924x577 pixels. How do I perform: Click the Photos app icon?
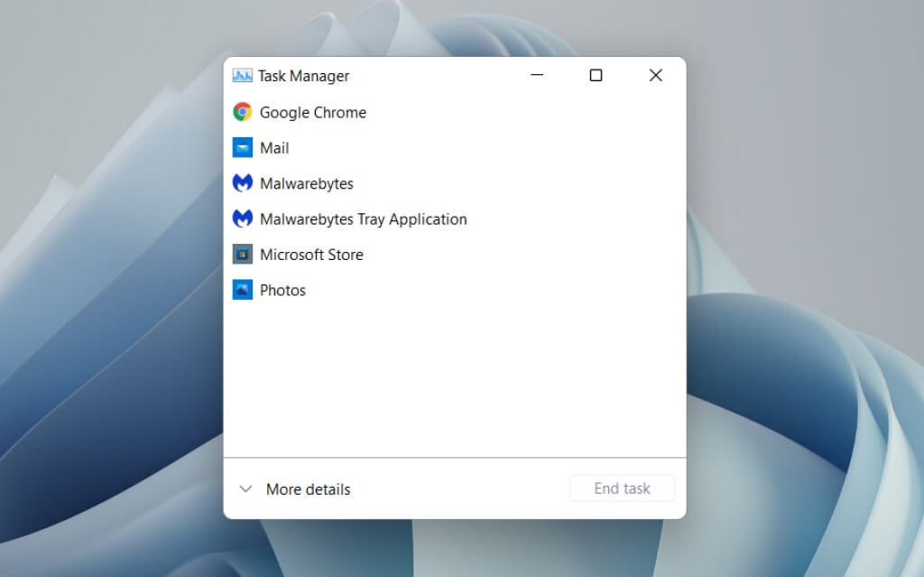242,290
